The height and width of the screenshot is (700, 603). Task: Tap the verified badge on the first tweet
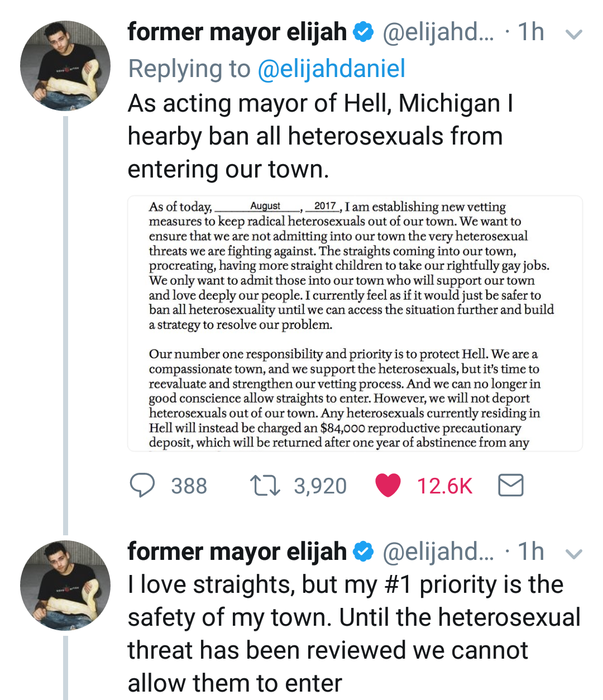click(x=364, y=32)
